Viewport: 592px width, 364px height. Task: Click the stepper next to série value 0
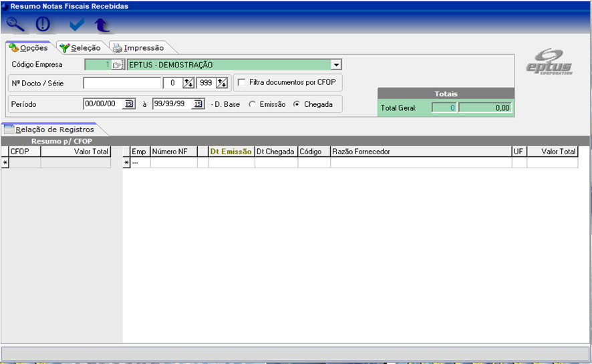pyautogui.click(x=188, y=83)
